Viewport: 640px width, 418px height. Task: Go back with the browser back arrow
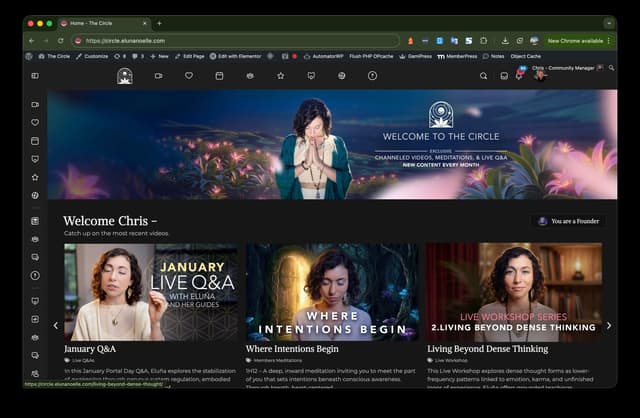click(x=31, y=41)
